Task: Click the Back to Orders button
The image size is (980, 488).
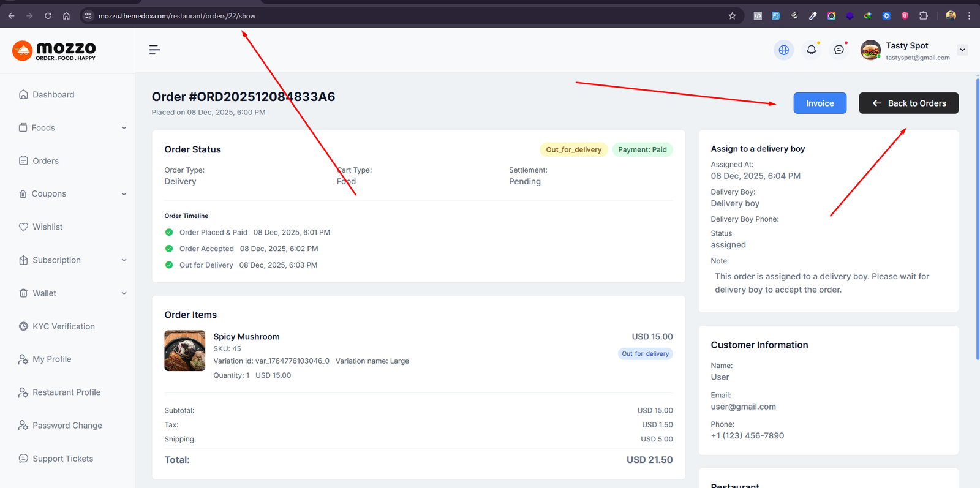Action: [908, 103]
